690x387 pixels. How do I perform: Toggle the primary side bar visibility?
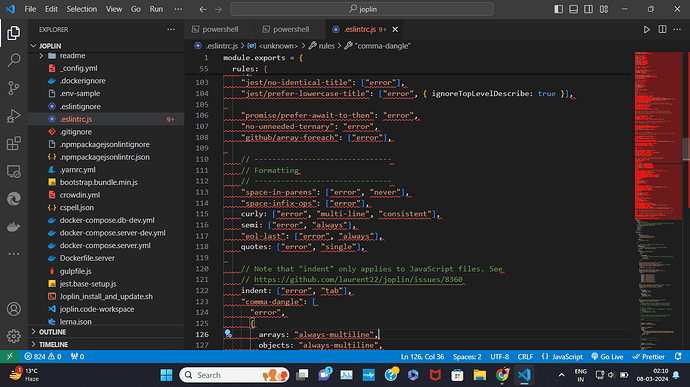[558, 9]
